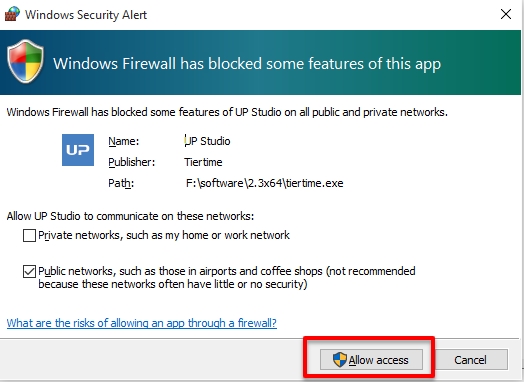524x382 pixels.
Task: Toggle via the 'Private networks, such as my home' label
Action: [164, 235]
